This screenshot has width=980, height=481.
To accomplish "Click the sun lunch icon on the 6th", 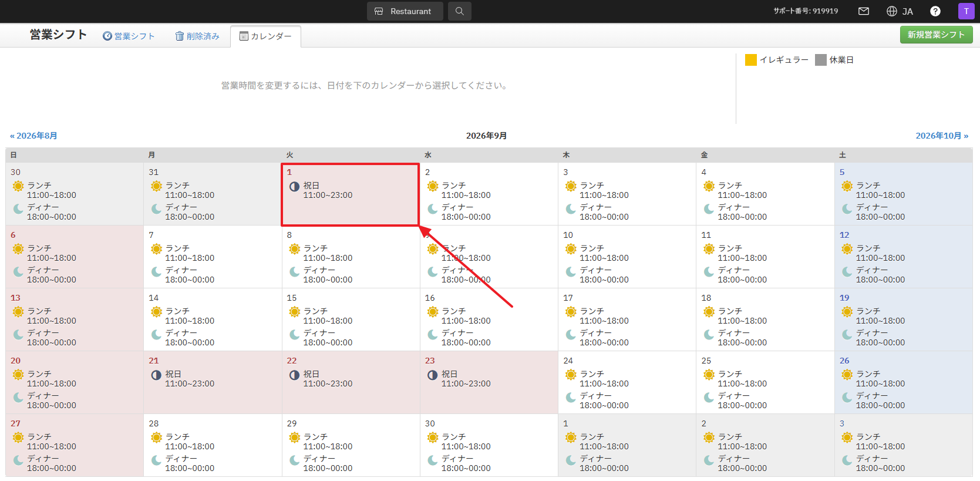I will click(x=18, y=249).
